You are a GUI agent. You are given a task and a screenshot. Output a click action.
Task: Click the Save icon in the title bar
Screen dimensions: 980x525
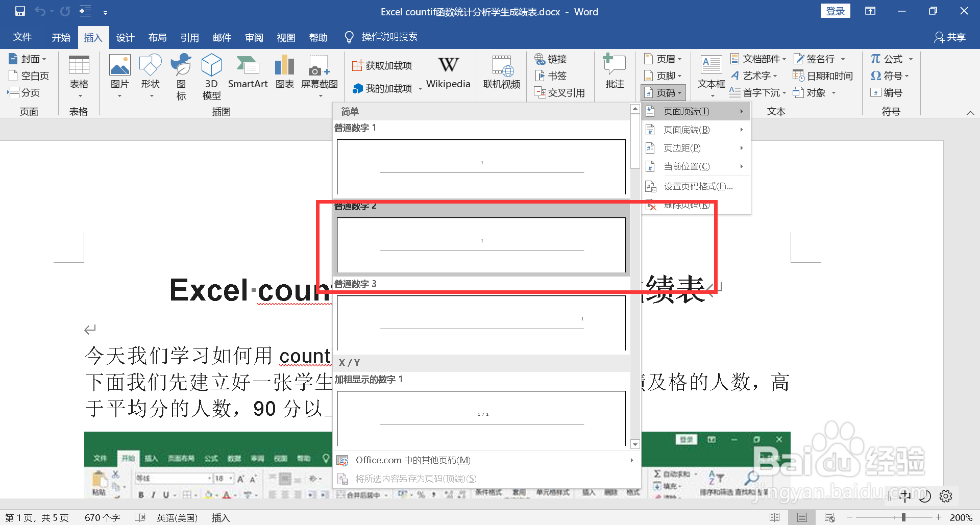coord(20,11)
